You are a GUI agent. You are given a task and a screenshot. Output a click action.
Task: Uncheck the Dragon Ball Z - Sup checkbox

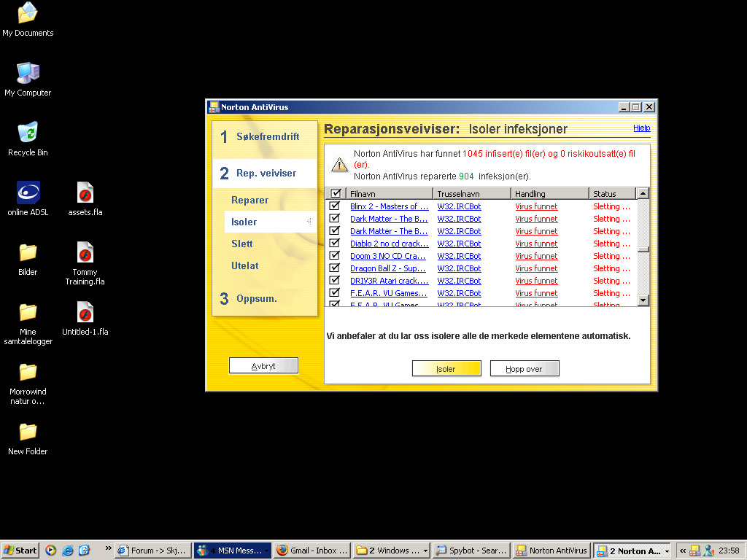(334, 268)
